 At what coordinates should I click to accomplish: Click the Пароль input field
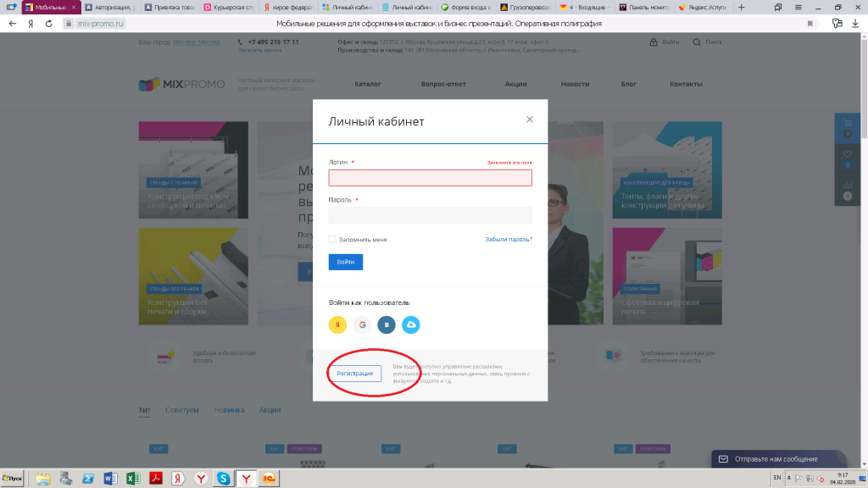[x=430, y=215]
